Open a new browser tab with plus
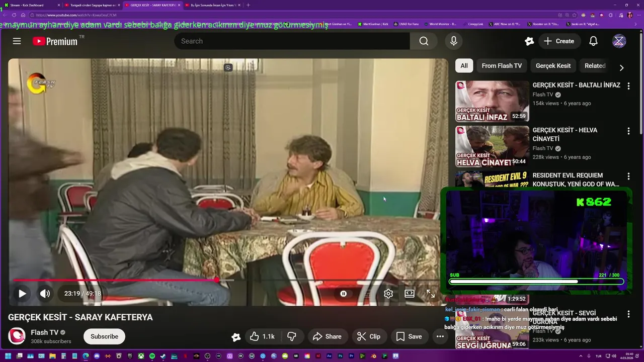This screenshot has width=644, height=362. click(x=248, y=5)
